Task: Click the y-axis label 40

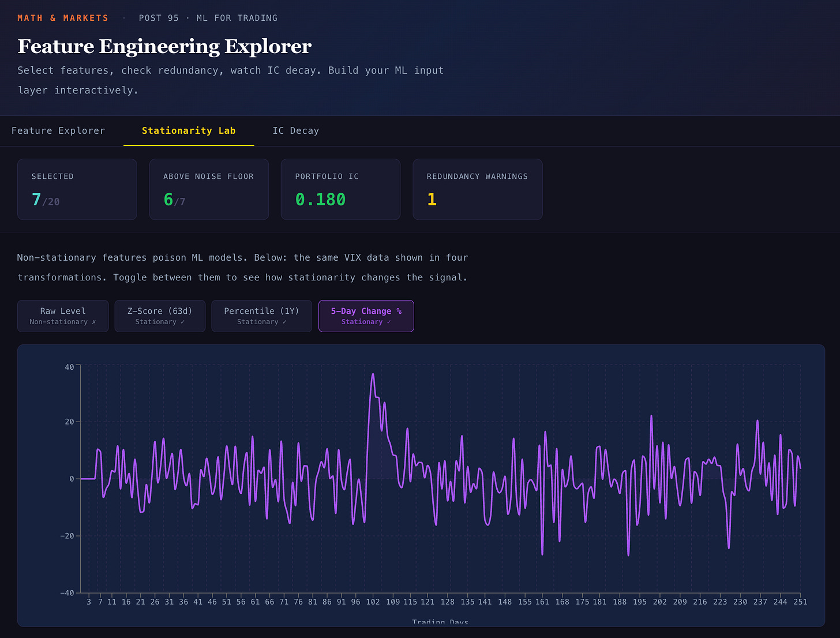Action: click(69, 367)
